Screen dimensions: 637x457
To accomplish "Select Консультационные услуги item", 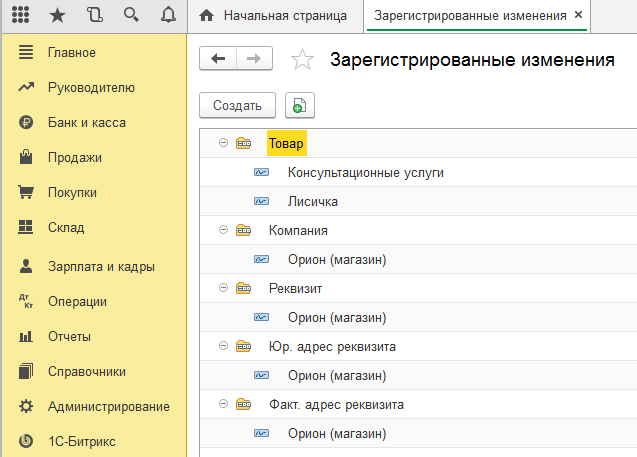I will click(366, 173).
